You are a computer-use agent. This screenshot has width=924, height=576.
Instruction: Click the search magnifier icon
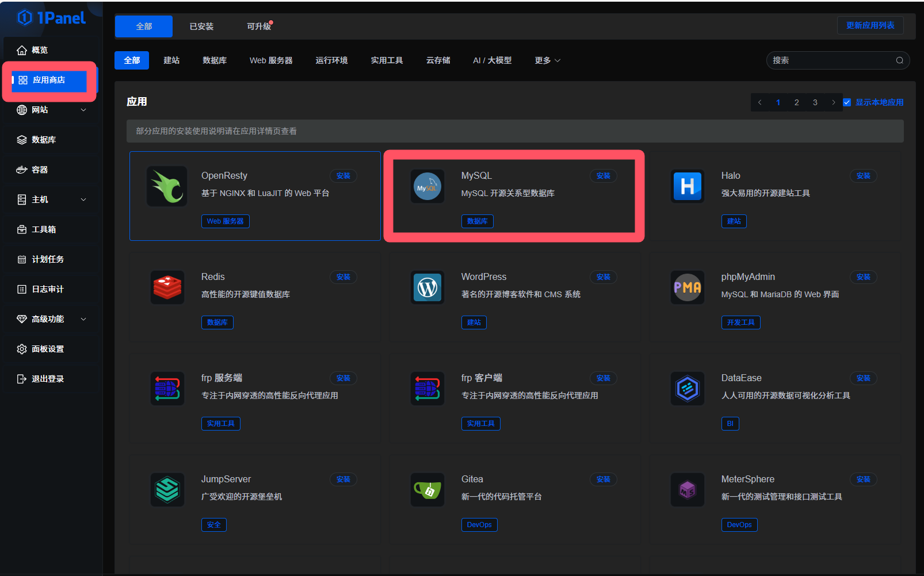coord(899,60)
